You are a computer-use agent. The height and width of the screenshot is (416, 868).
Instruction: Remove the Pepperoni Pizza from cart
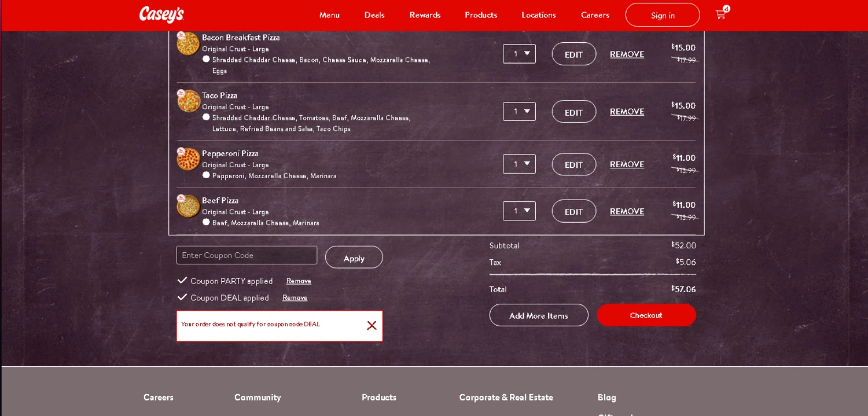pos(627,164)
